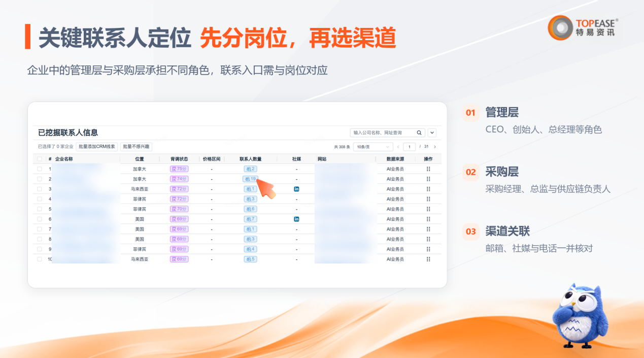Open the actions dots for row 2
Image resolution: width=644 pixels, height=358 pixels.
428,179
